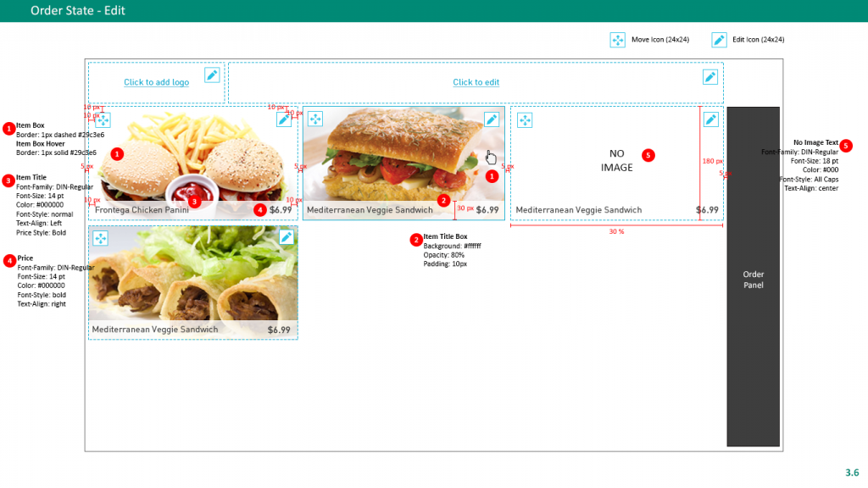
Task: Click the move icon on the Frontega Chicken Panini item
Action: tap(103, 119)
